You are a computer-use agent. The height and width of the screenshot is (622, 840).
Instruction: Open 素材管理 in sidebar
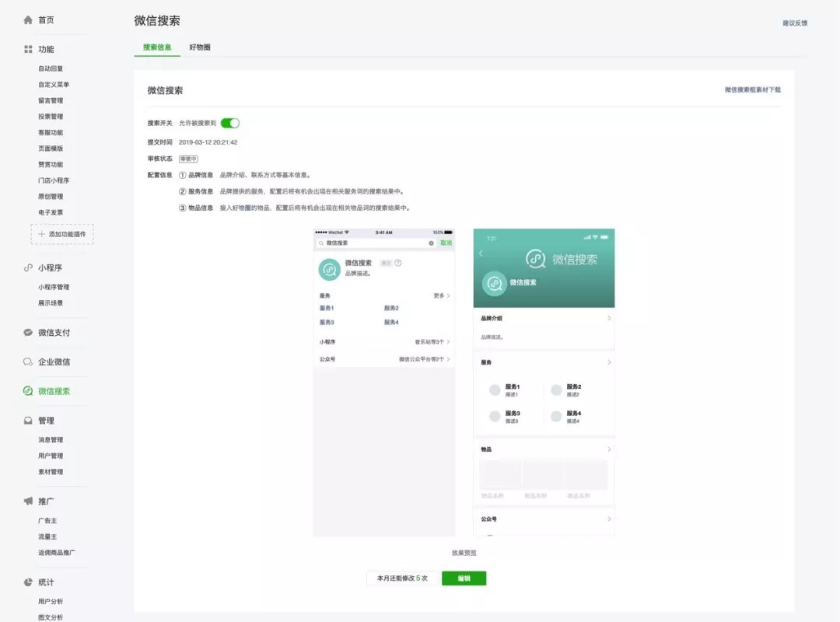[51, 472]
